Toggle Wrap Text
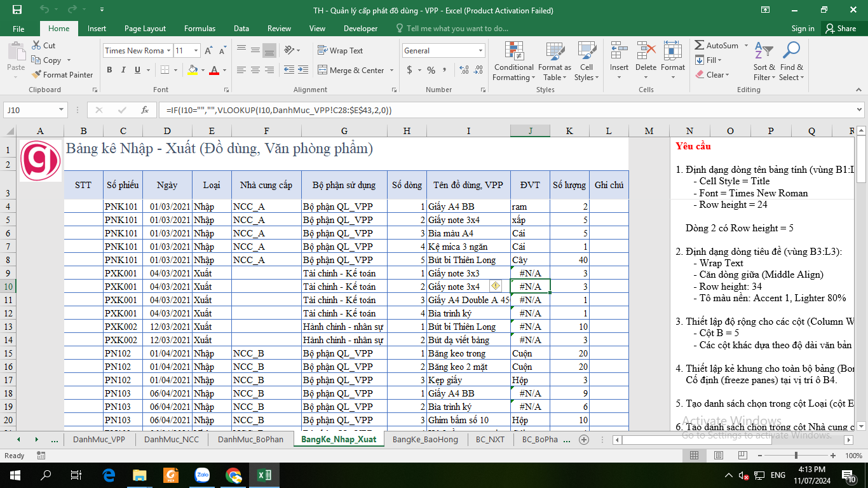Viewport: 868px width, 488px height. coord(341,50)
